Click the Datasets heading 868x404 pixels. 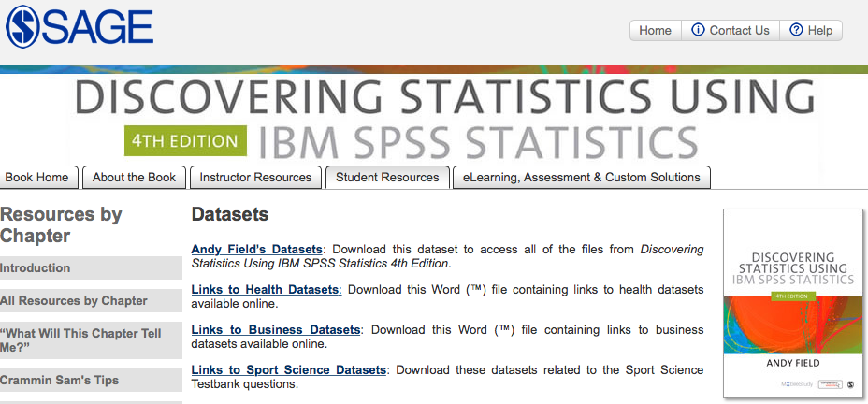tap(230, 215)
